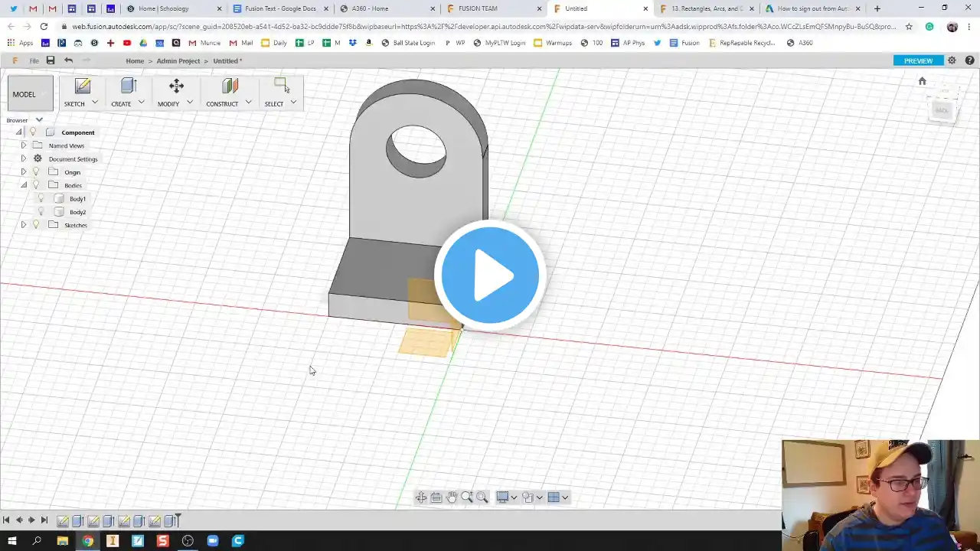The width and height of the screenshot is (980, 551).
Task: Toggle Sketches folder visibility lightbulb
Action: tap(36, 225)
